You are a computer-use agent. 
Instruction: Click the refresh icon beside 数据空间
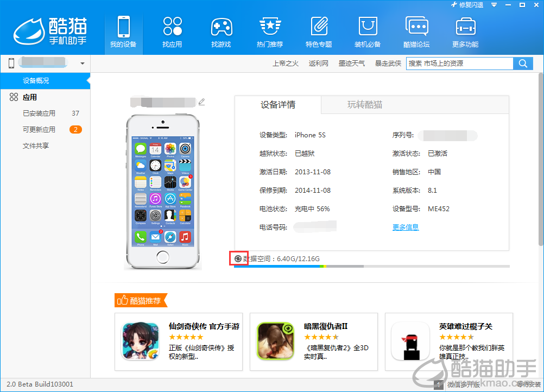[238, 259]
